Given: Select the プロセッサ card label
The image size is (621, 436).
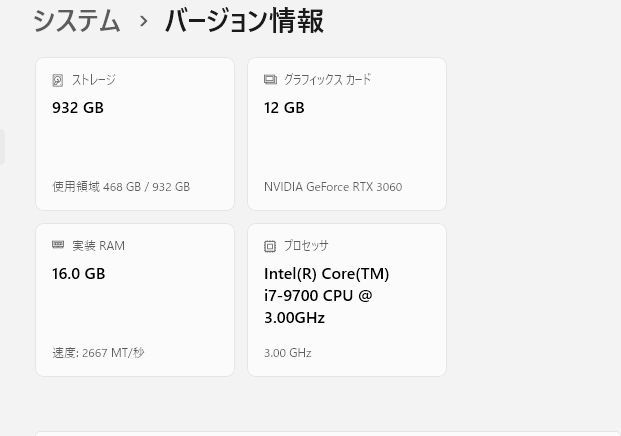Looking at the screenshot, I should click(x=305, y=246).
